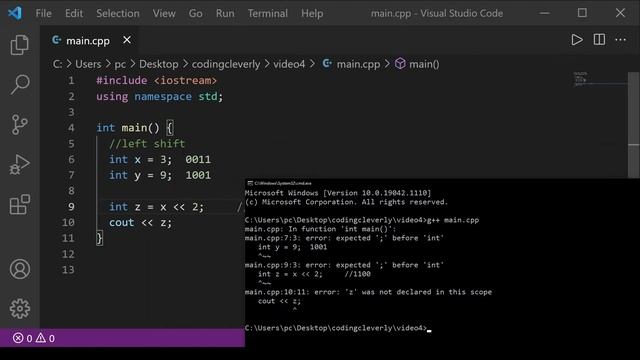Click the '//left shift' comment
640x360 pixels.
[147, 144]
